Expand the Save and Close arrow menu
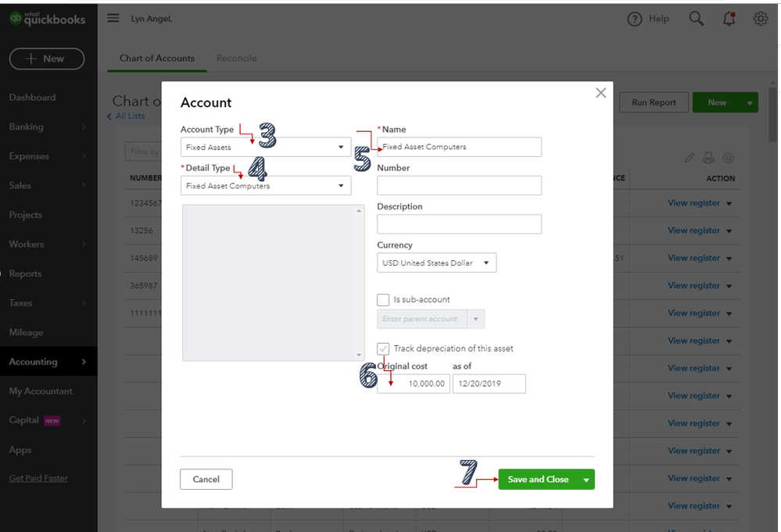This screenshot has height=532, width=781. pos(586,480)
